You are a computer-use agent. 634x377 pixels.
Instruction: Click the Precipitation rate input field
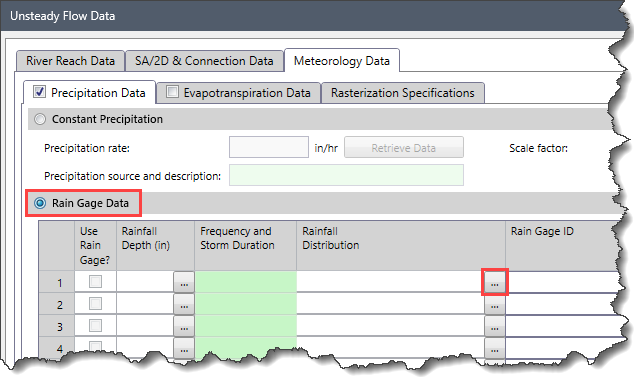click(269, 147)
